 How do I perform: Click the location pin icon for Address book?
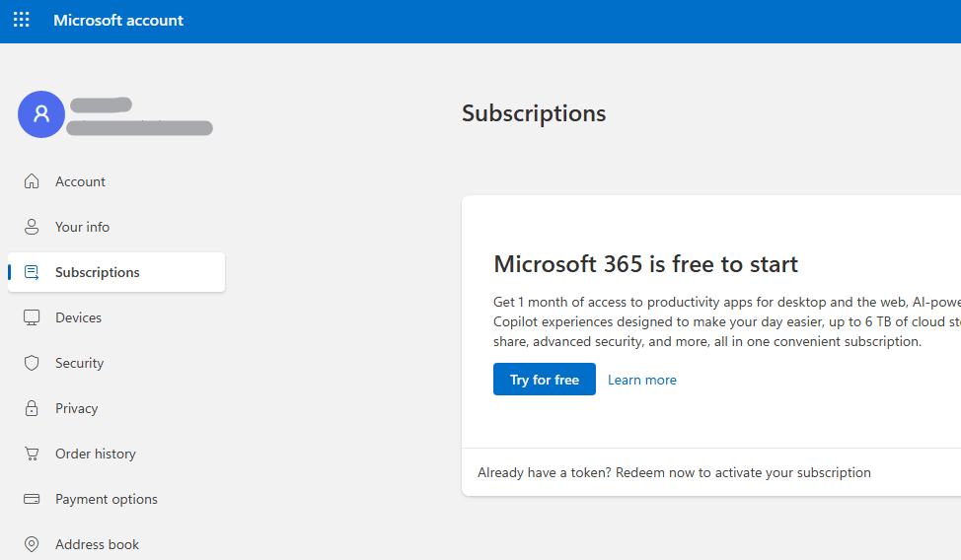pos(32,544)
